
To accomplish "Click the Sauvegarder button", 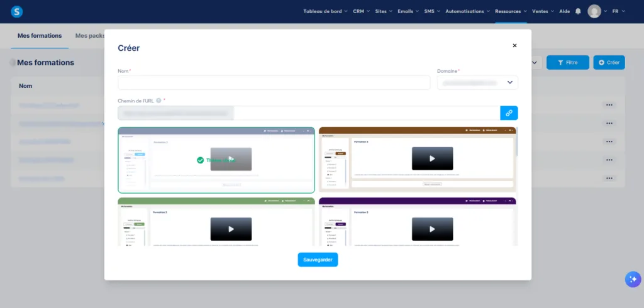I will pyautogui.click(x=318, y=260).
